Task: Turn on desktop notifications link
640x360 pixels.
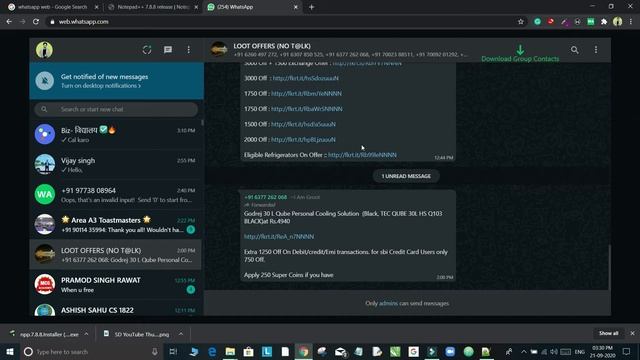Action: click(x=101, y=86)
